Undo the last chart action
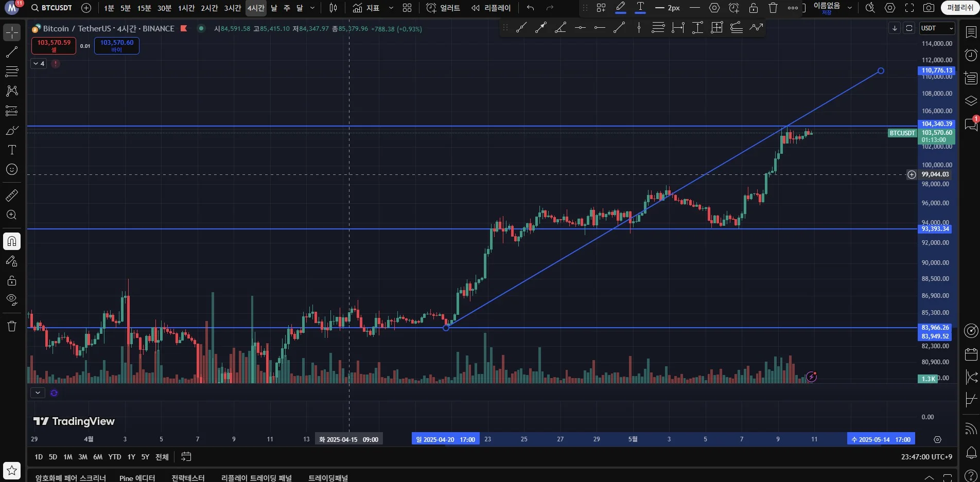This screenshot has height=482, width=980. [x=531, y=8]
